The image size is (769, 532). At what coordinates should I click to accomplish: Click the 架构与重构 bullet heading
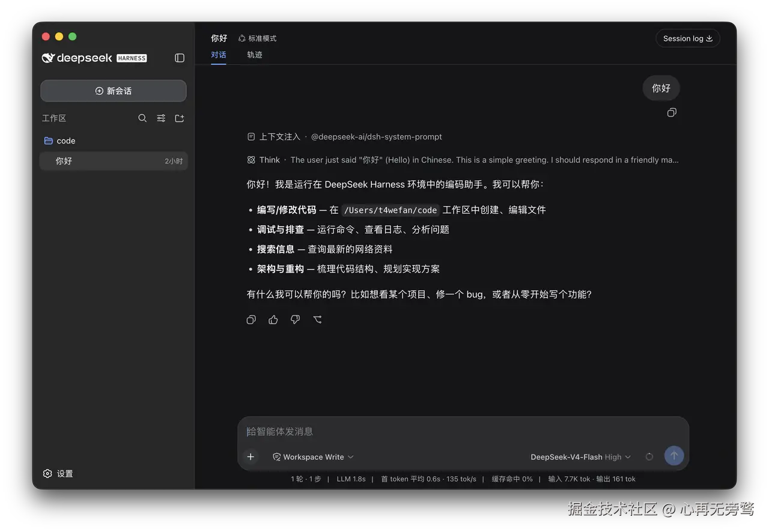(x=281, y=269)
